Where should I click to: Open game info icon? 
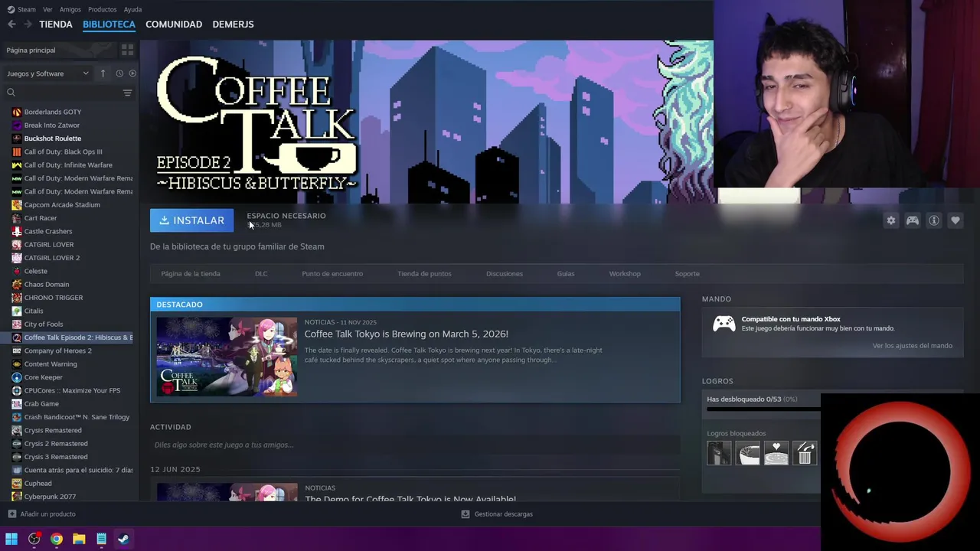coord(933,220)
